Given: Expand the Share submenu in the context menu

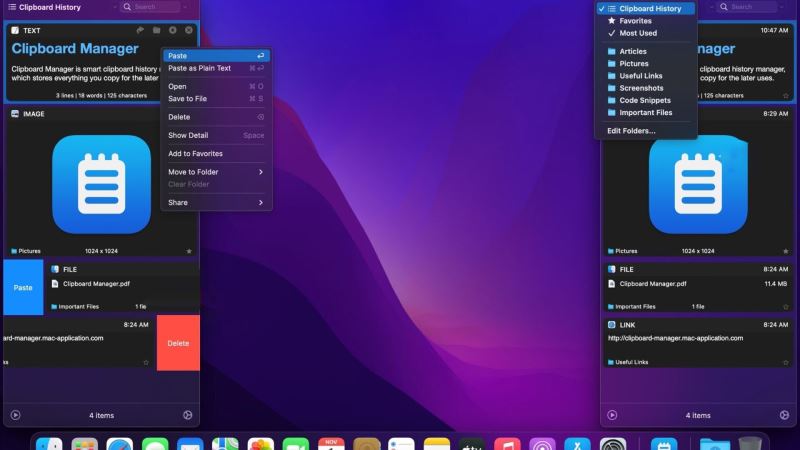Looking at the screenshot, I should coord(216,203).
